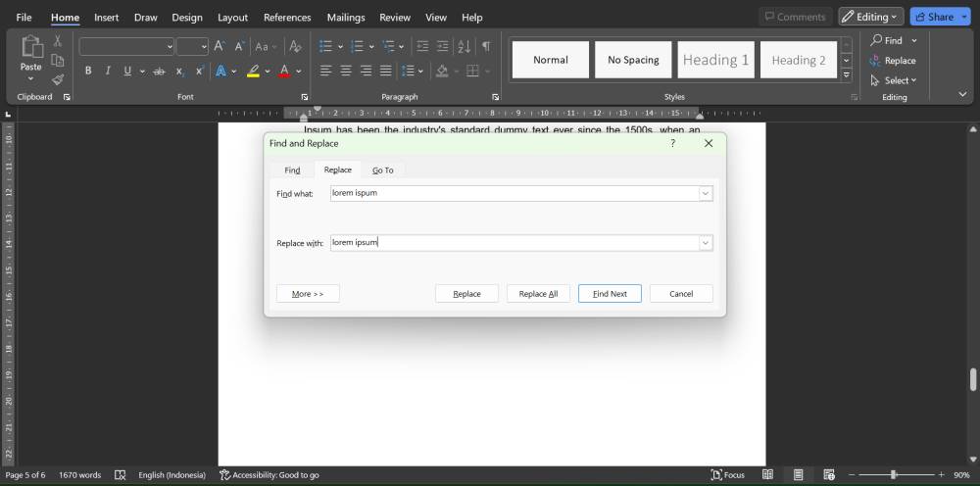Click Replace in the ribbon Editing group
The height and width of the screenshot is (486, 980).
point(893,61)
